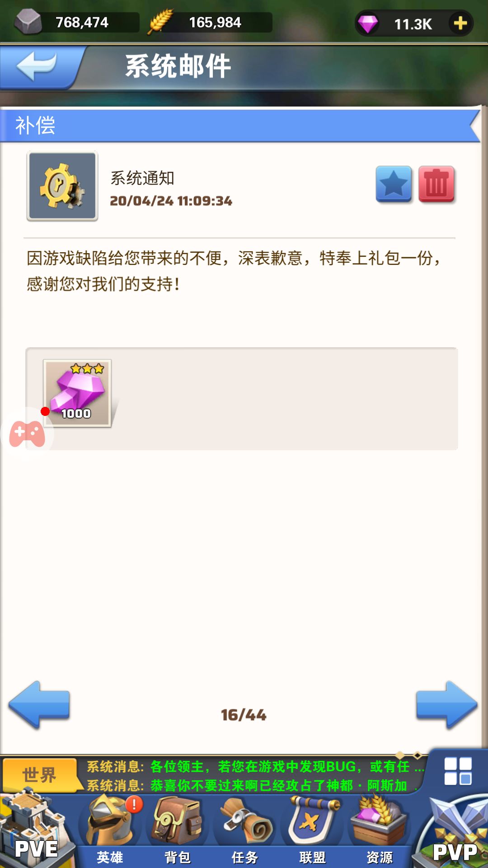Screen dimensions: 488x868
Task: Tap the wheat resource counter 165,984
Action: 210,22
